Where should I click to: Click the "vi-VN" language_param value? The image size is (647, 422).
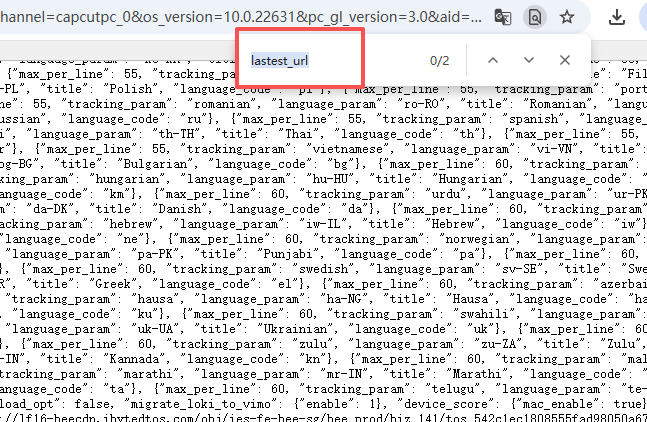(555, 149)
